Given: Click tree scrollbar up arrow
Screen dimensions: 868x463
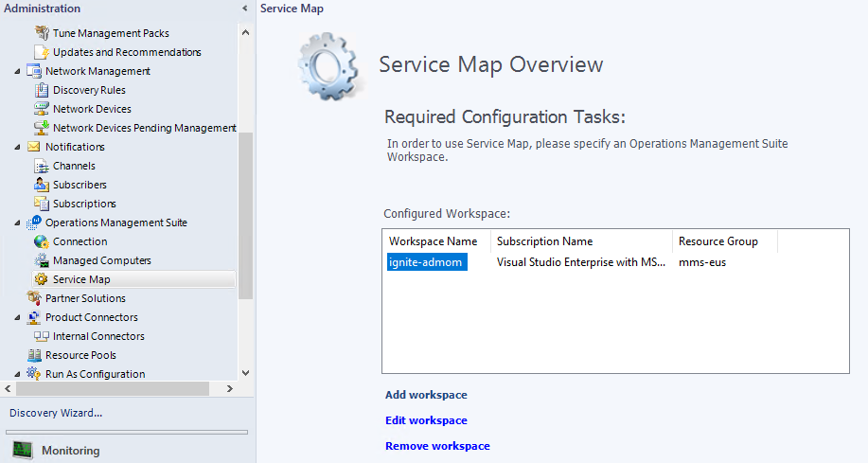Looking at the screenshot, I should click(x=246, y=33).
